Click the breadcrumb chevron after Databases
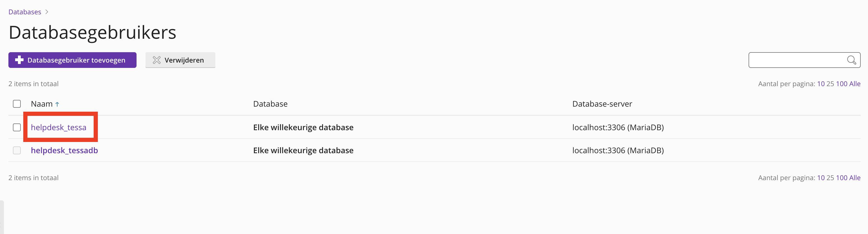 click(47, 12)
